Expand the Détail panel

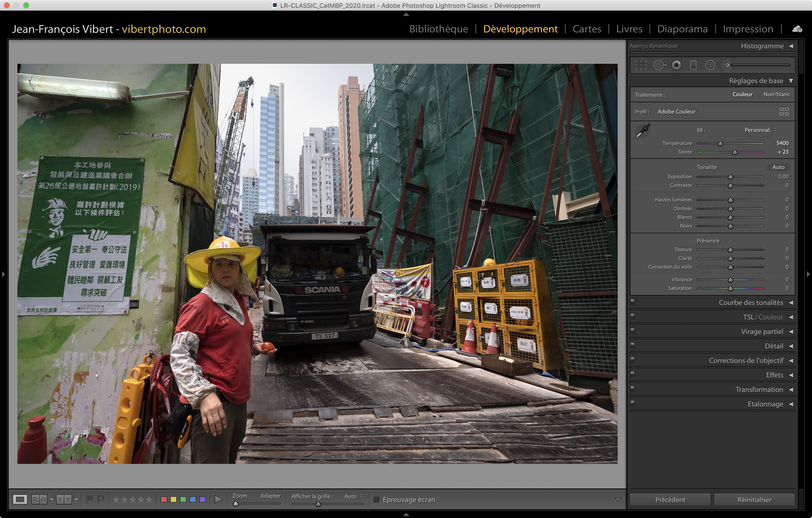point(774,346)
